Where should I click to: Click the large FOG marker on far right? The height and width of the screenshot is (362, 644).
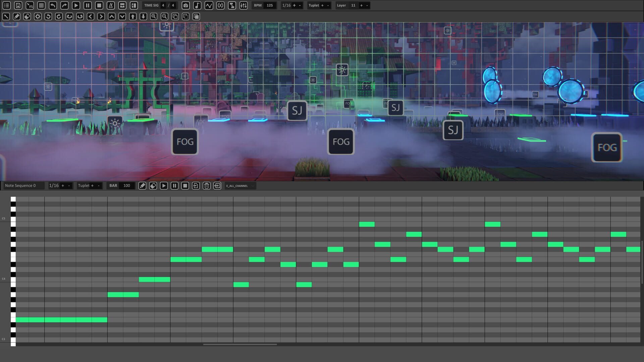607,147
